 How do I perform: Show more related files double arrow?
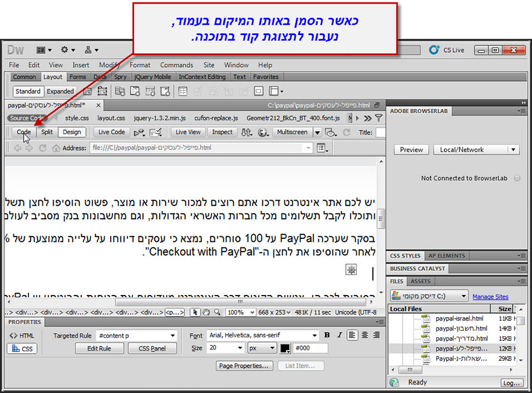coord(368,118)
